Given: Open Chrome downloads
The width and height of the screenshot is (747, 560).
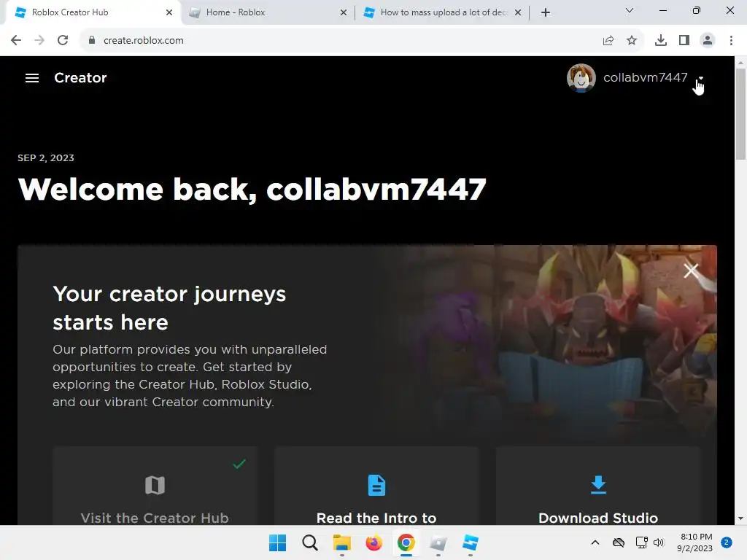Looking at the screenshot, I should (x=661, y=41).
